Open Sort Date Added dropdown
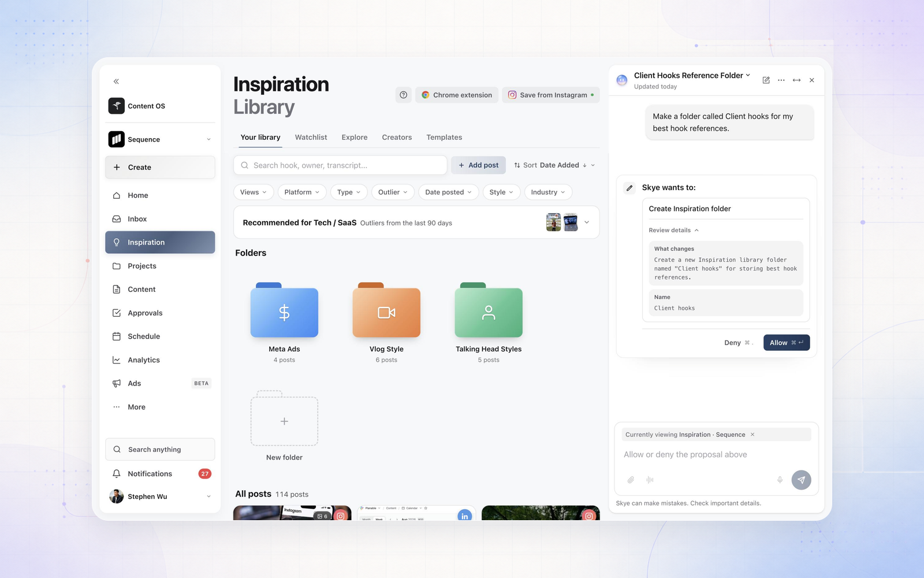Image resolution: width=924 pixels, height=578 pixels. 554,165
